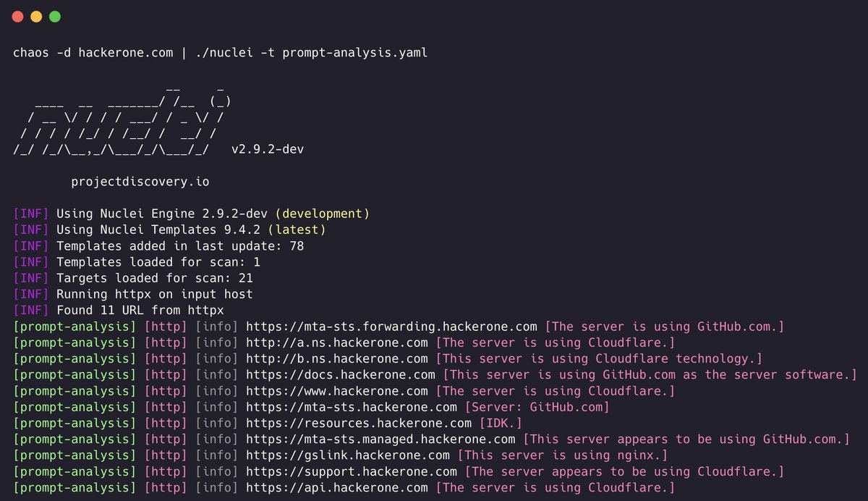
Task: Click Running httpx on input host line
Action: coord(155,294)
